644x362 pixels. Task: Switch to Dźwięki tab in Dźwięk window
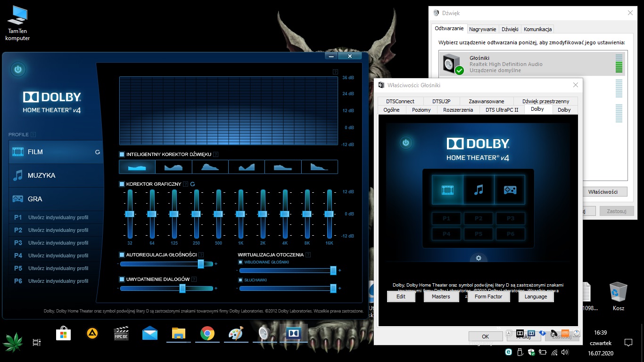tap(510, 29)
